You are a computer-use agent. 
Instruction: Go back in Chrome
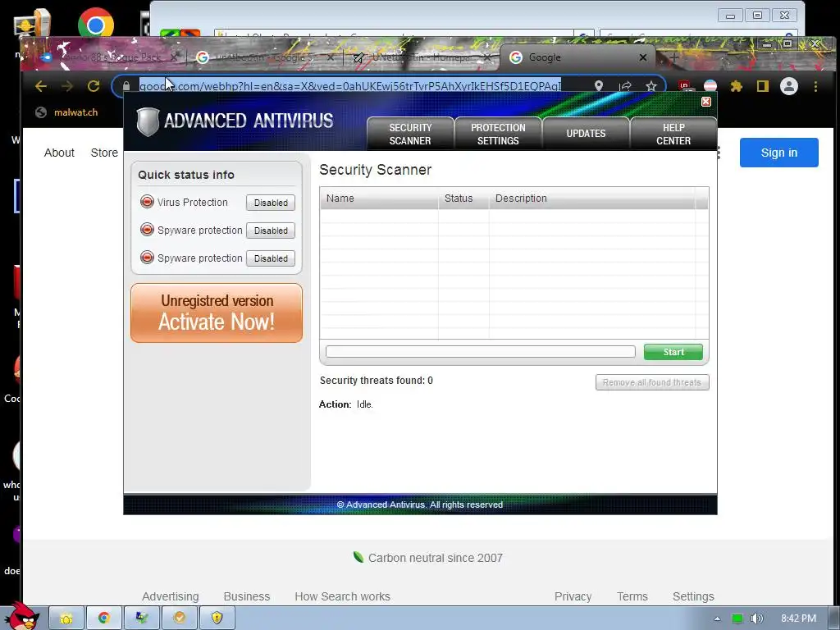[41, 86]
